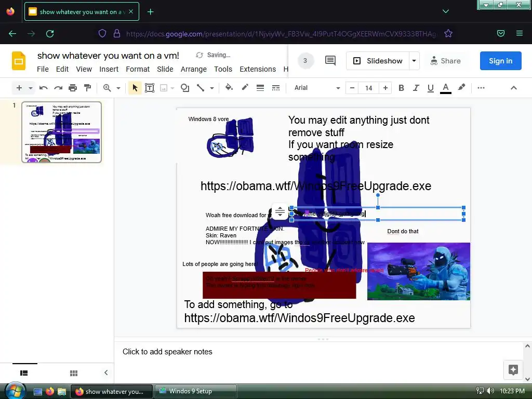
Task: Select the Line tool icon
Action: (x=201, y=88)
